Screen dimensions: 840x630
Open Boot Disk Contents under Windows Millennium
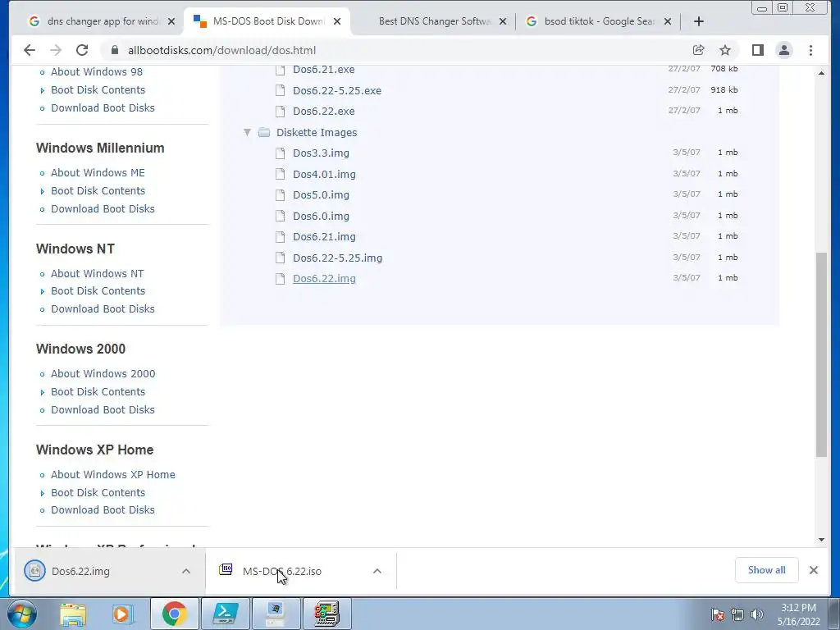tap(98, 190)
